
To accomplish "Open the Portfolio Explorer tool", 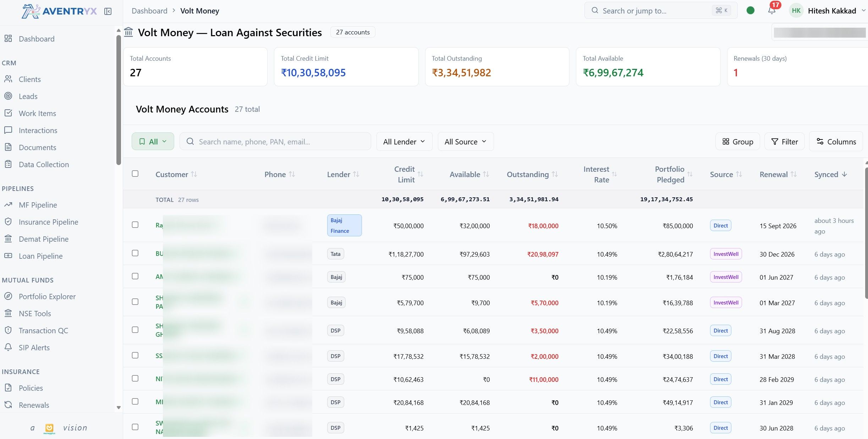I will [x=47, y=296].
